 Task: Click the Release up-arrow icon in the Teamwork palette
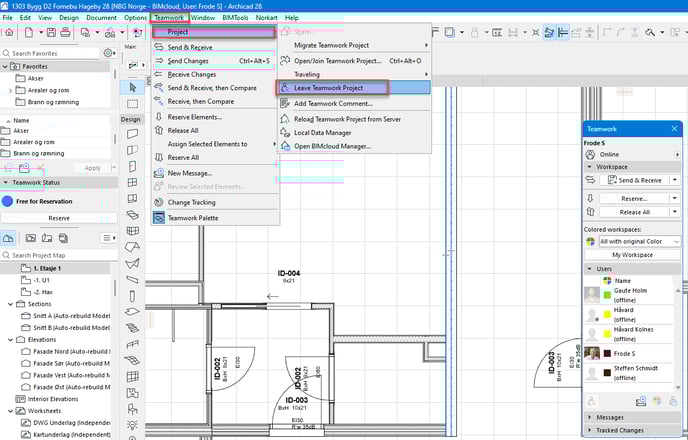tap(590, 212)
